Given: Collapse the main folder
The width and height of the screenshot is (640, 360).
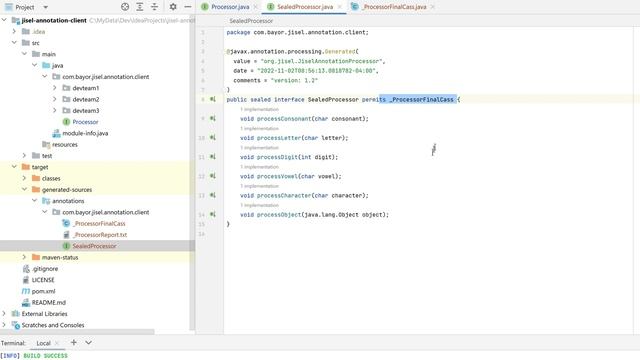Looking at the screenshot, I should coord(24,54).
